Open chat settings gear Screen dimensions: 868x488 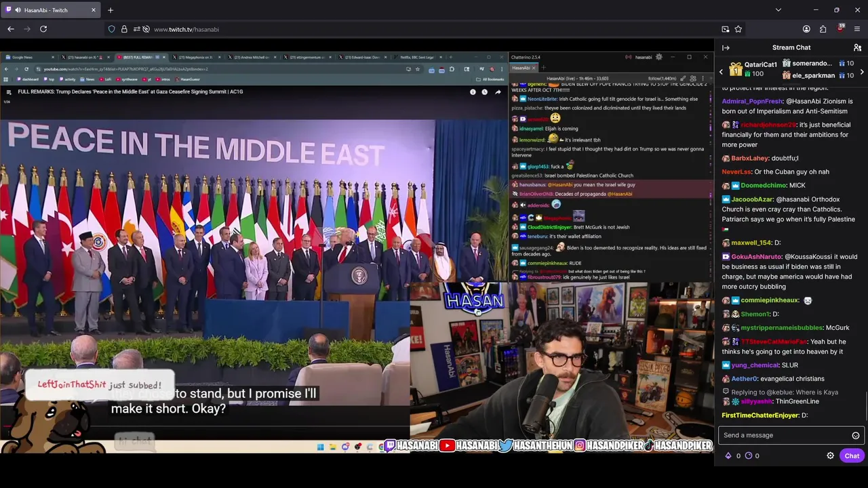[x=830, y=455]
